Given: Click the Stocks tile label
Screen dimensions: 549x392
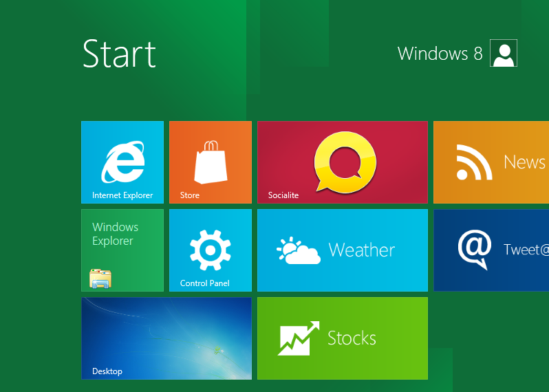Looking at the screenshot, I should (x=352, y=338).
